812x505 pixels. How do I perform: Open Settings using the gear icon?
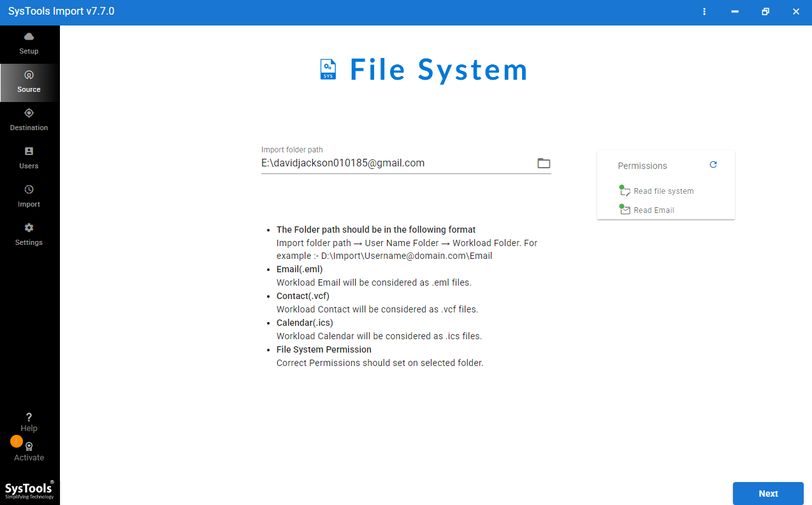[29, 227]
